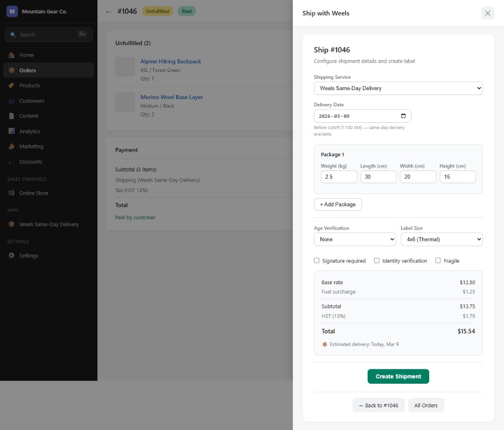Mark the shipment as Fragile
Viewport: 504px width, 430px height.
pyautogui.click(x=438, y=261)
